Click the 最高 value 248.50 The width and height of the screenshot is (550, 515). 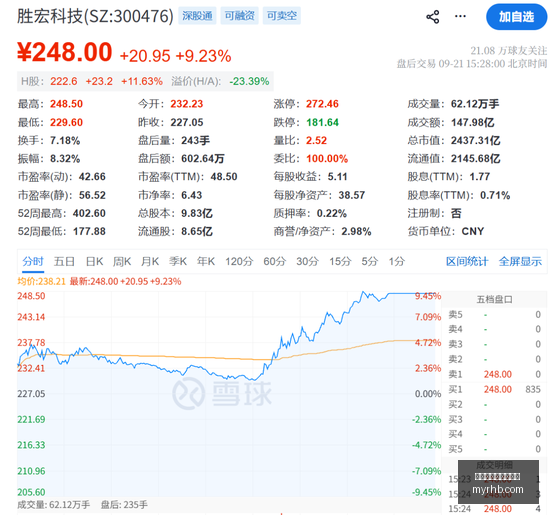tap(66, 104)
